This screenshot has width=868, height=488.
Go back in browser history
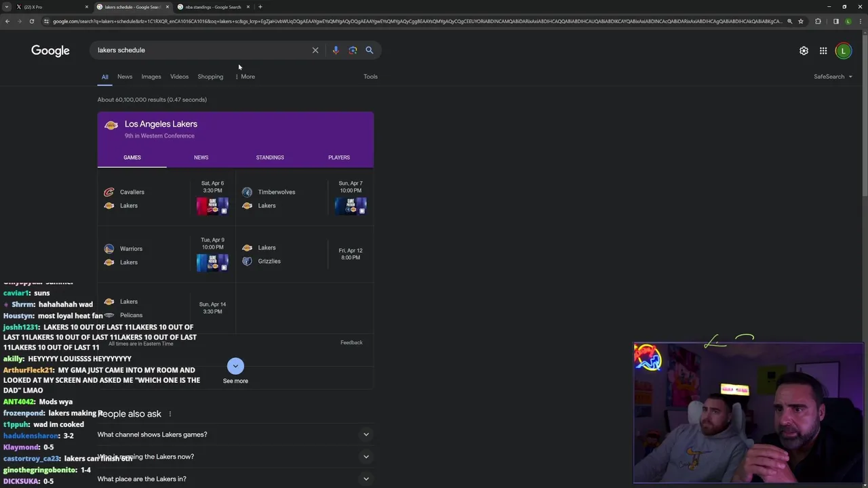click(x=7, y=21)
